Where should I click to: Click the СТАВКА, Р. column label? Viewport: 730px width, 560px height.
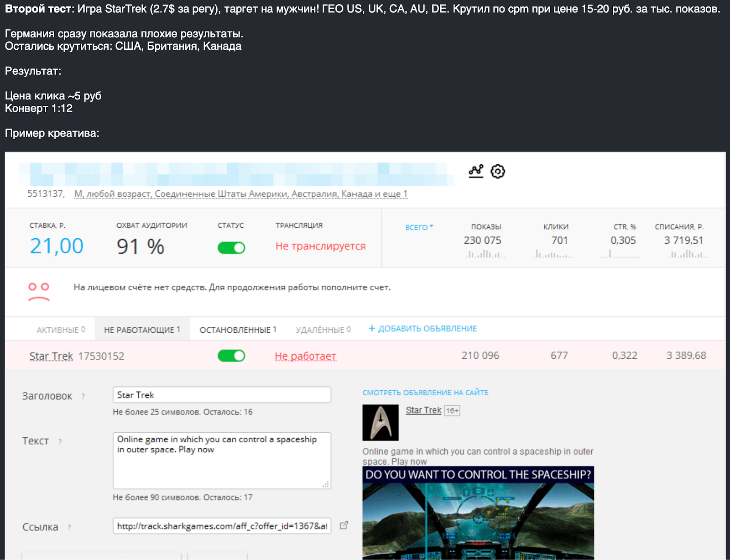coord(47,225)
